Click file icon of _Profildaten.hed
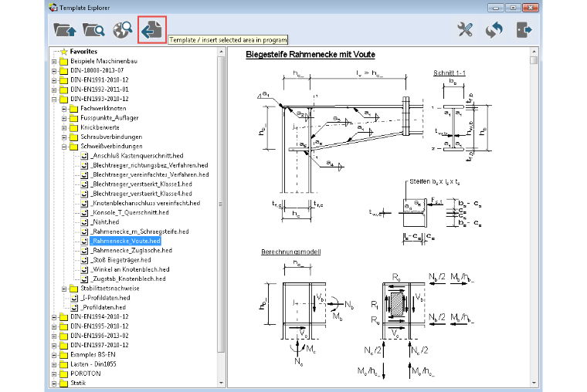 tap(74, 307)
